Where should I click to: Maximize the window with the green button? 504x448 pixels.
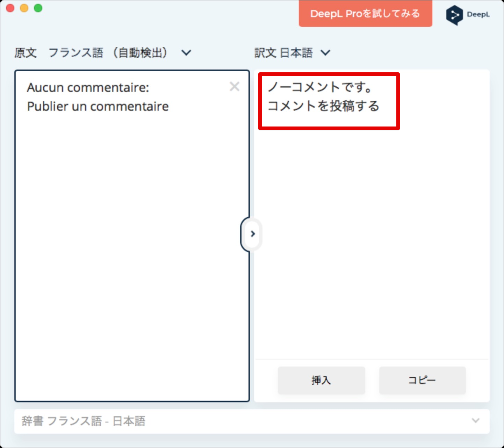[x=38, y=8]
